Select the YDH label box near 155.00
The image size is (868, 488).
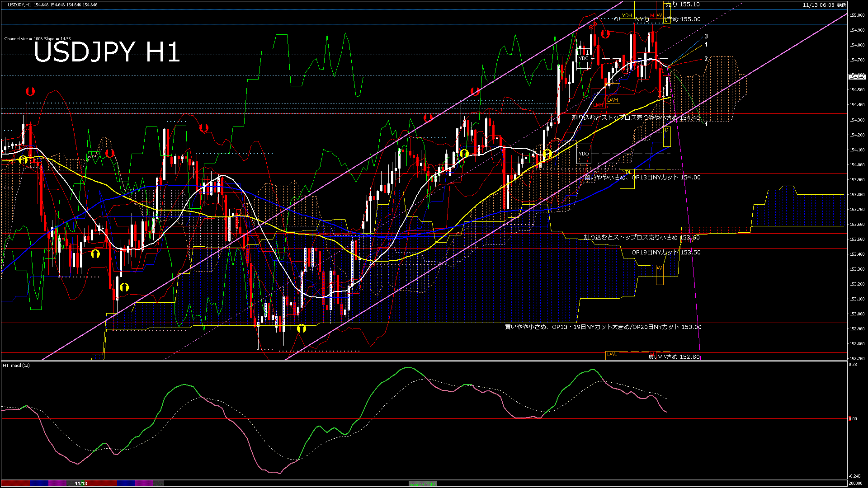tap(627, 15)
